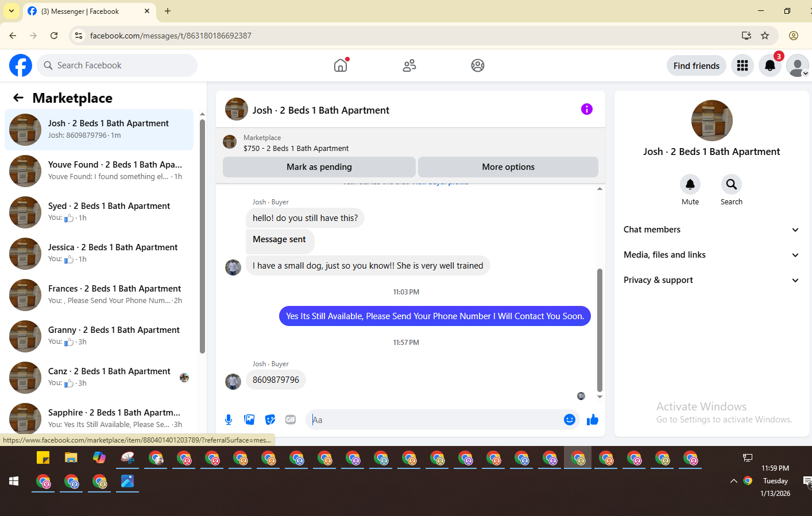This screenshot has width=812, height=516.
Task: View site information icon in address bar
Action: [x=79, y=36]
